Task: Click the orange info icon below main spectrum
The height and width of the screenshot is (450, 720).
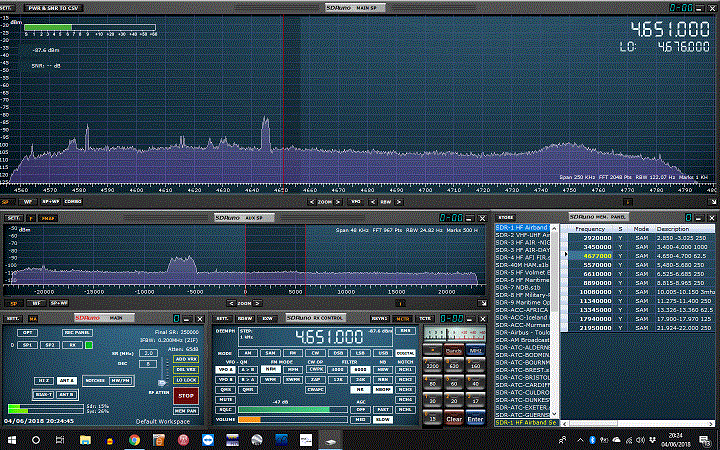Action: [627, 202]
